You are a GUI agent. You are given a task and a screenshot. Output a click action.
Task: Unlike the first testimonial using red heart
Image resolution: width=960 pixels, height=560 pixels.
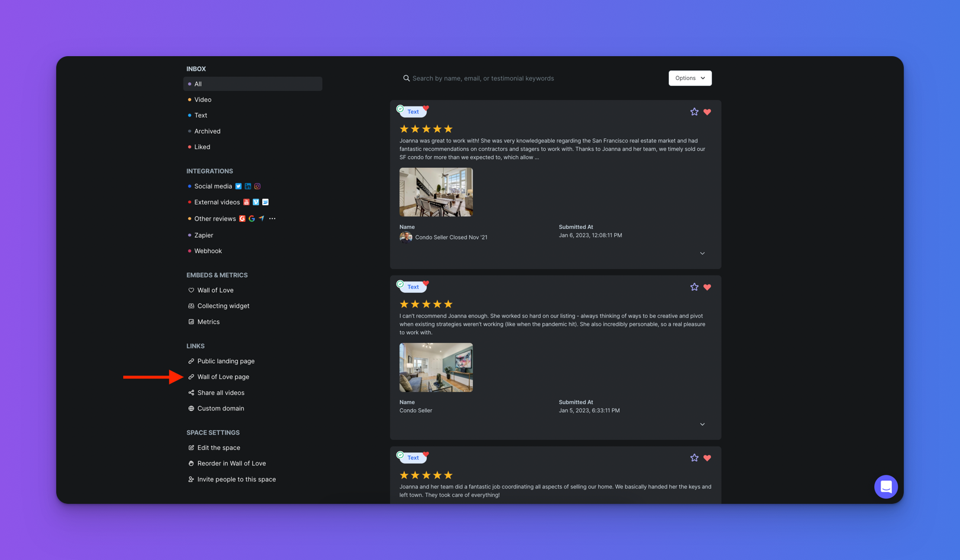707,112
